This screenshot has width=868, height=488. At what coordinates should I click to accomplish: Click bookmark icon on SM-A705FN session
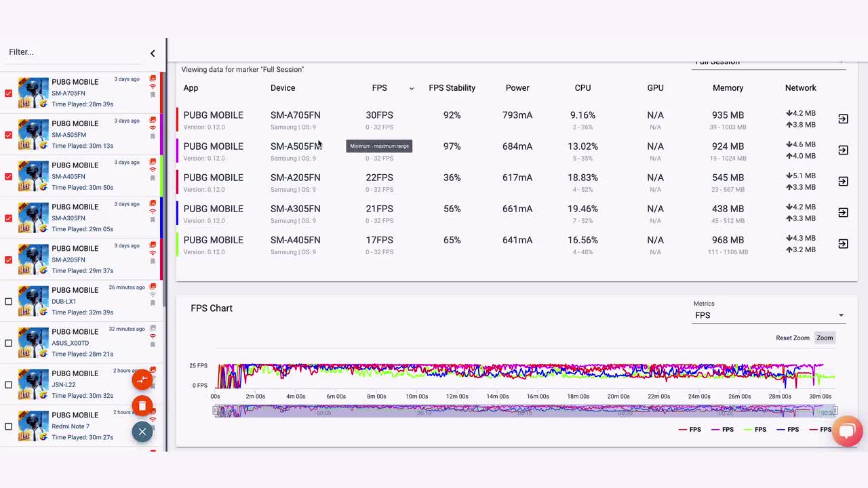click(x=153, y=95)
